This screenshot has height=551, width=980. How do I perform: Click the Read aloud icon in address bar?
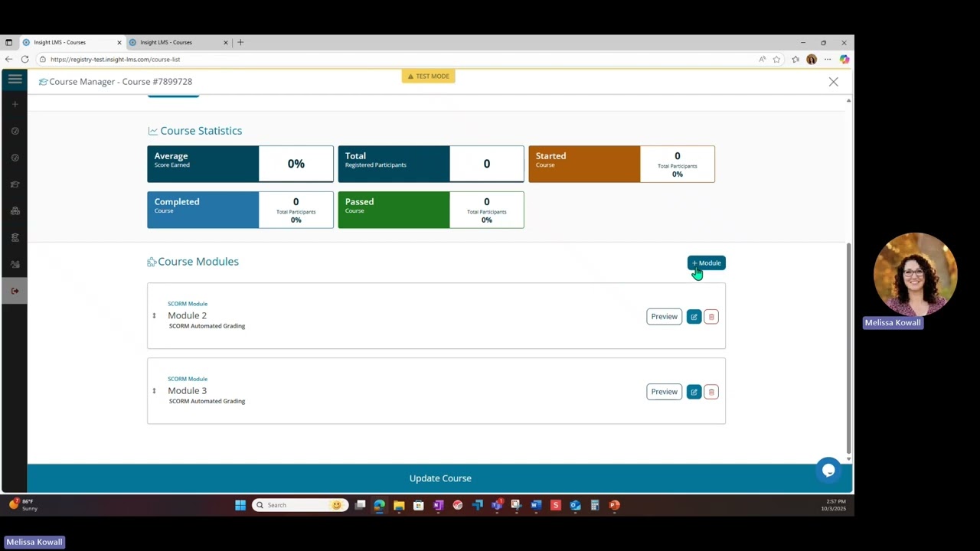763,60
